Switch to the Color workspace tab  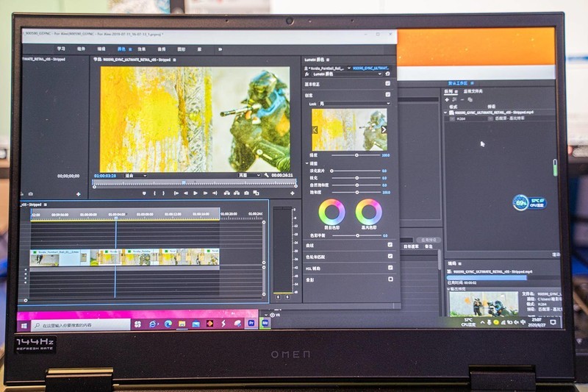[121, 49]
